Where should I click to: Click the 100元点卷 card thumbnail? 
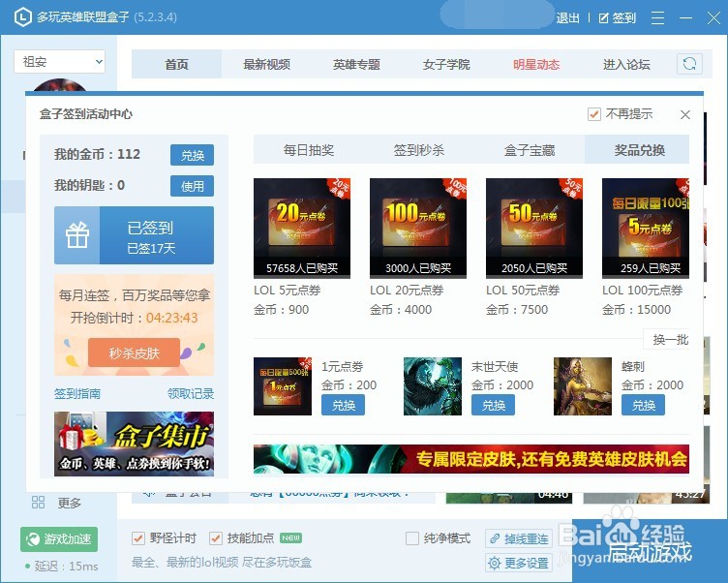tap(418, 229)
